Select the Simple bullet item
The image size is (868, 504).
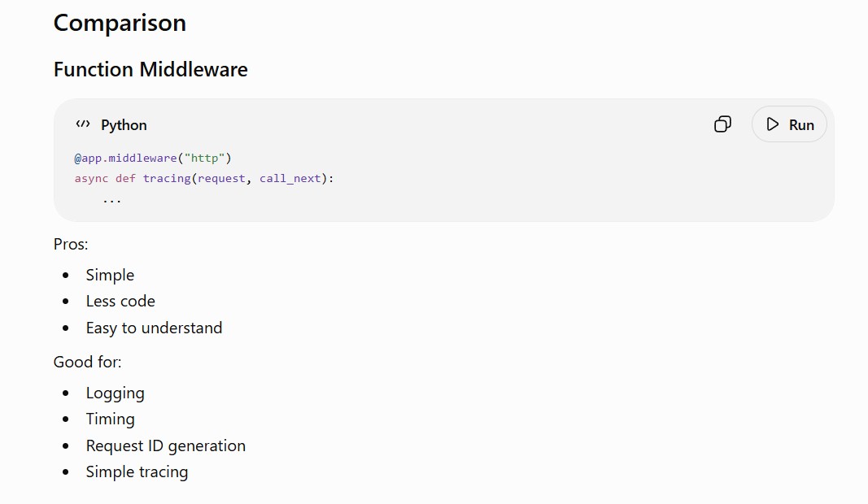pyautogui.click(x=110, y=275)
